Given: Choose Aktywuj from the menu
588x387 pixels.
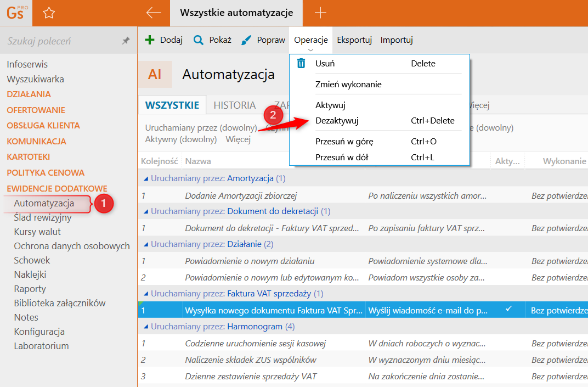Looking at the screenshot, I should pyautogui.click(x=379, y=105).
